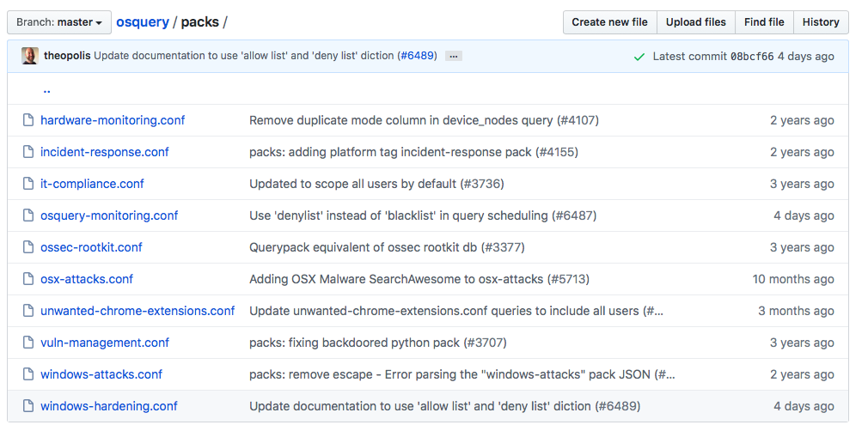Open commit 'Use denylist instead of blacklist' message
The width and height of the screenshot is (868, 437).
tap(423, 215)
